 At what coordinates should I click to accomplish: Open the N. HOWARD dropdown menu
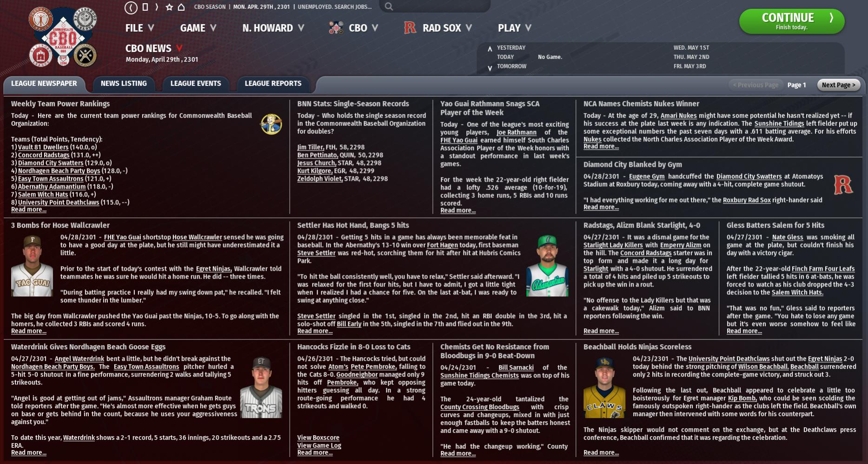[x=273, y=28]
